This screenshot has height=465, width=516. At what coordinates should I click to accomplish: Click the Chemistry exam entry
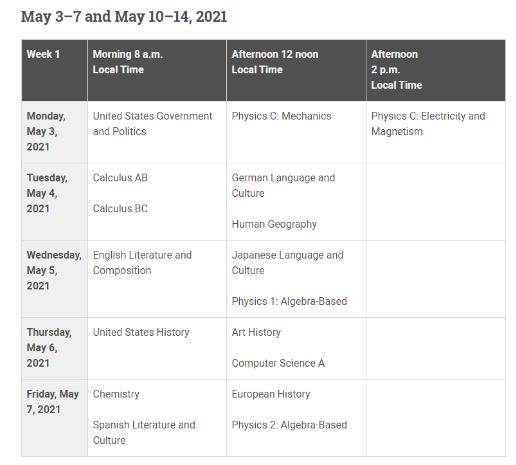click(x=116, y=394)
